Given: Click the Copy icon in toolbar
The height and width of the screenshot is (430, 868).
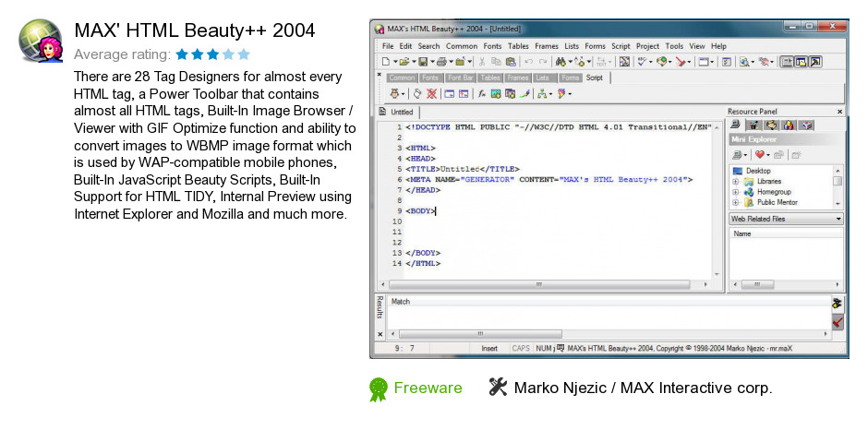Looking at the screenshot, I should [x=496, y=62].
